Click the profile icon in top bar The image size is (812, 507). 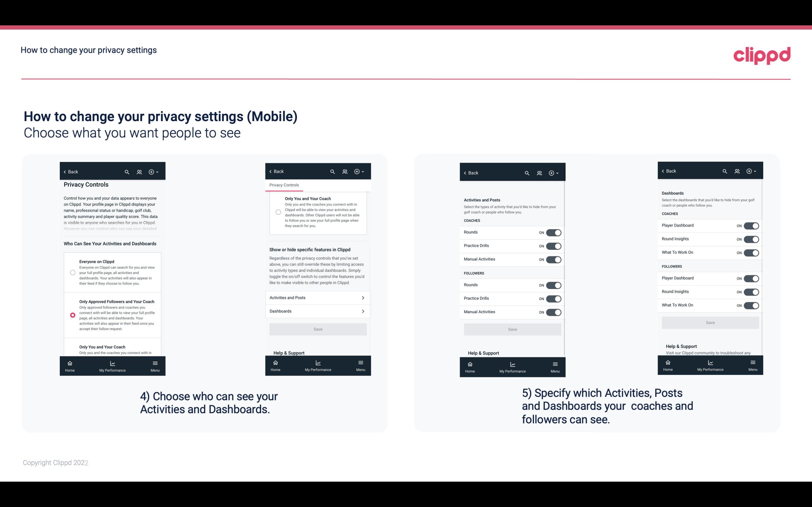coord(138,172)
